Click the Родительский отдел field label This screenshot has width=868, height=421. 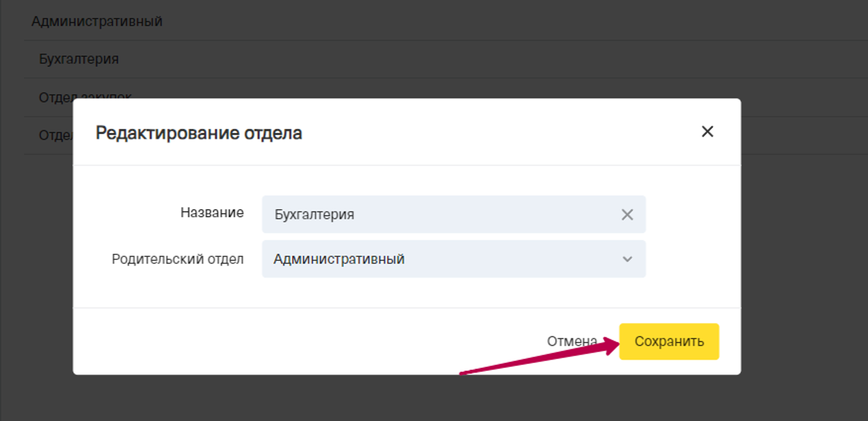(x=178, y=259)
